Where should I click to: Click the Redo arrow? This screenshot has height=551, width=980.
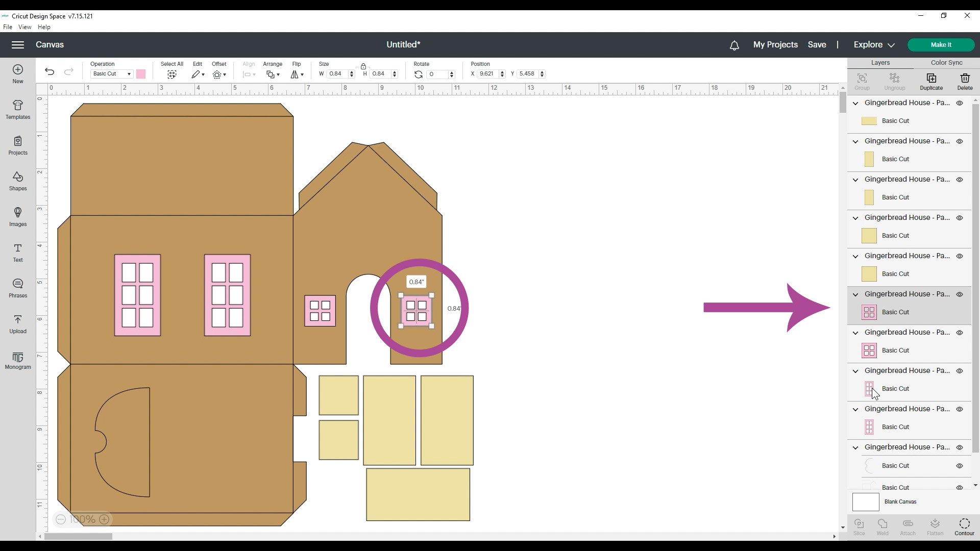point(69,71)
